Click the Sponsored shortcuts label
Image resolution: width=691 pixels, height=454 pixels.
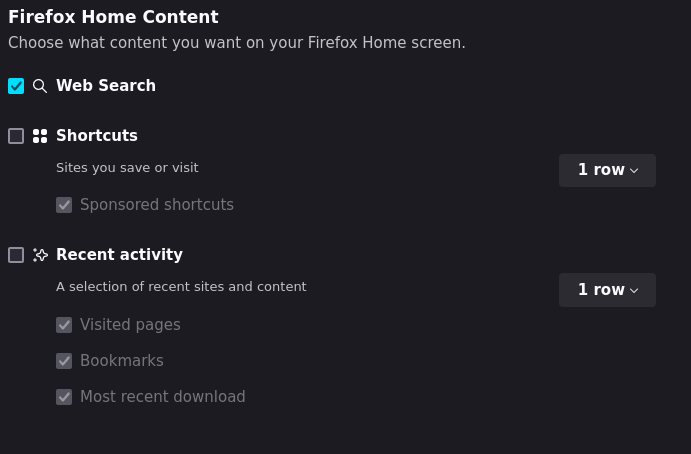(157, 205)
